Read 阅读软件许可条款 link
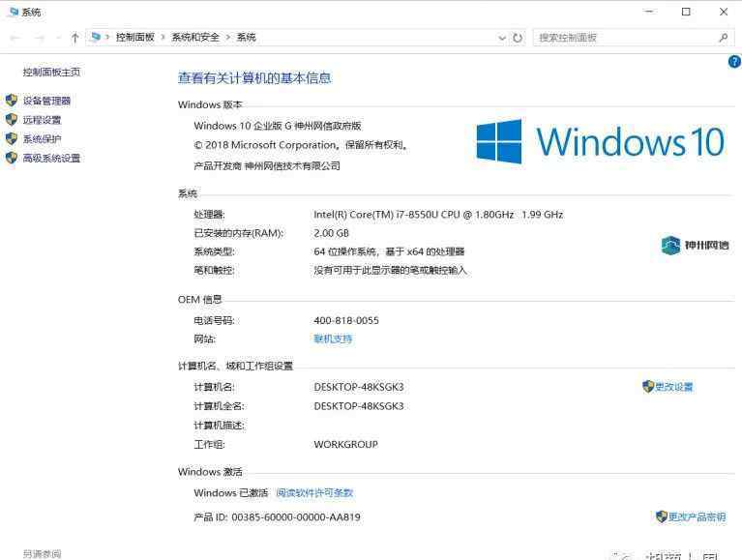742x560 pixels. pyautogui.click(x=314, y=493)
